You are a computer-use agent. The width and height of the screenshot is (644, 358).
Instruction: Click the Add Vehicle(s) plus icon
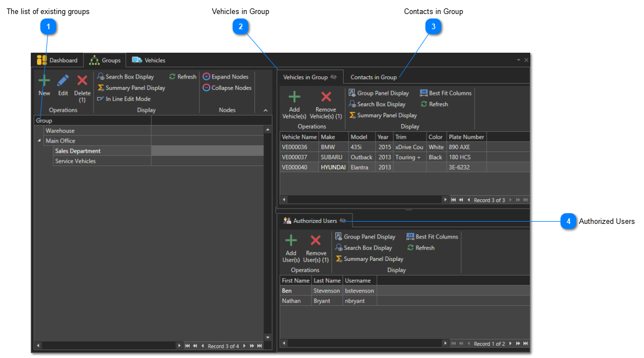(294, 98)
